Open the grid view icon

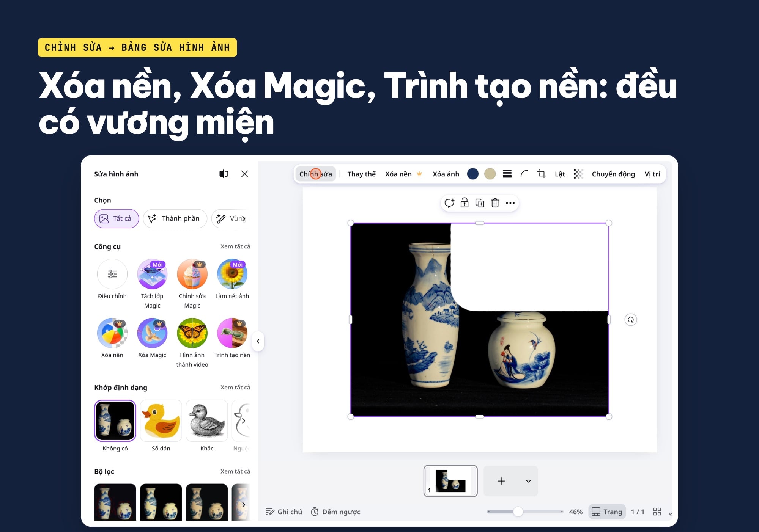click(657, 512)
